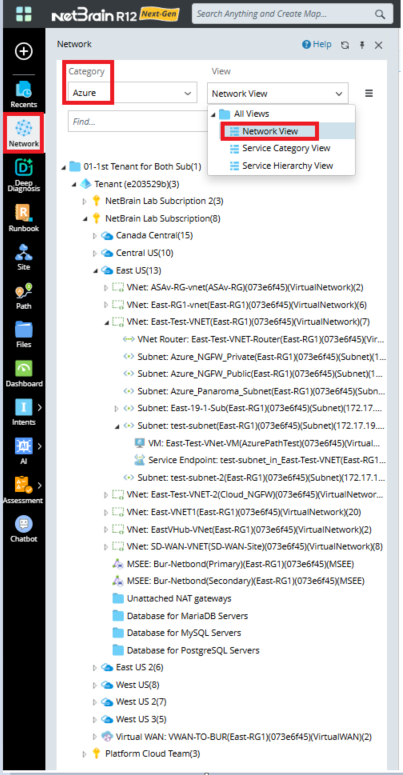Collapse VNet: East-Test-VNET(East-RG1) node
Image resolution: width=403 pixels, height=775 pixels.
pyautogui.click(x=106, y=322)
